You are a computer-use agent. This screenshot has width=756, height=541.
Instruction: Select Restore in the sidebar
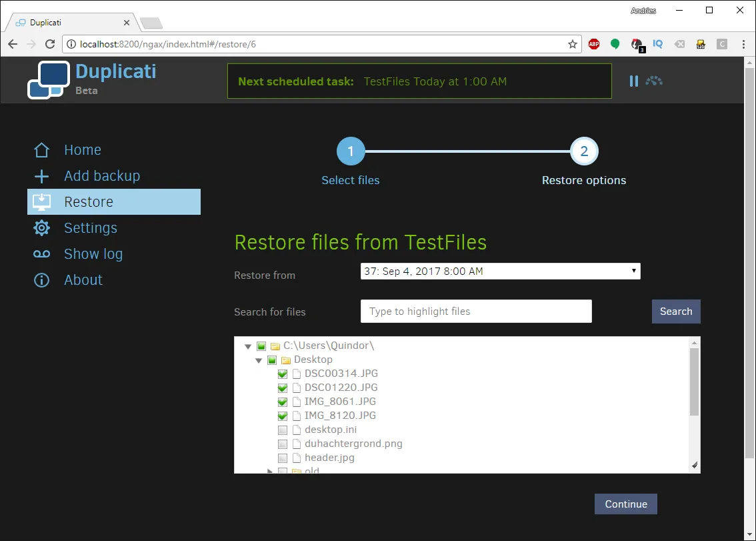tap(114, 201)
